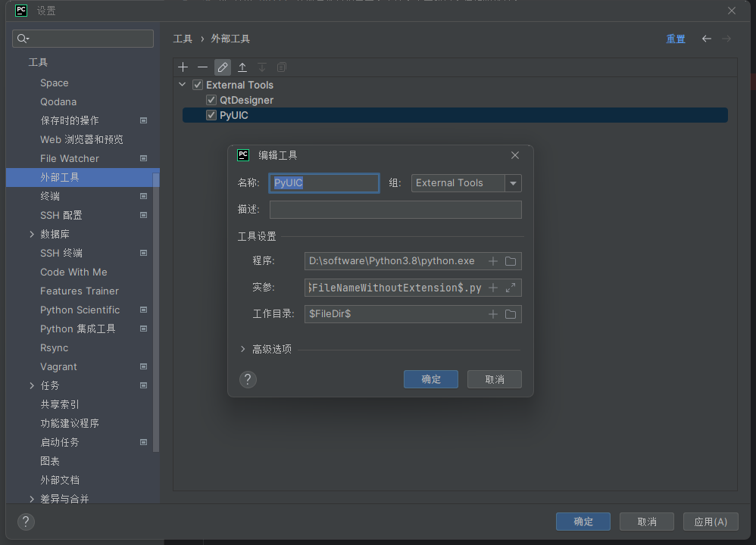Expand 差异与合并 in the sidebar
Image resolution: width=756 pixels, height=545 pixels.
coord(32,499)
